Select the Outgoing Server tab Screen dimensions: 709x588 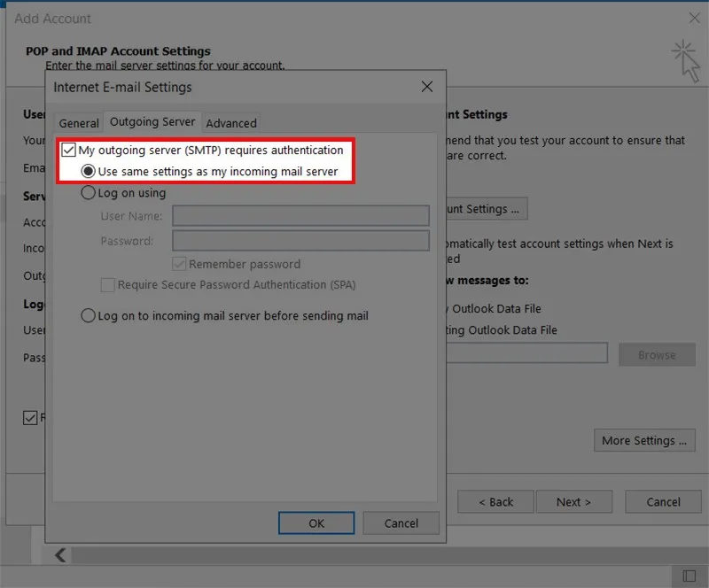point(152,122)
